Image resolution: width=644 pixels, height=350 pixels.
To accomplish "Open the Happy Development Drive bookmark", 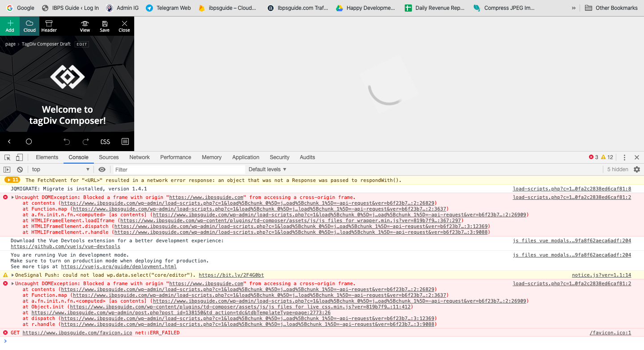I will 365,8.
